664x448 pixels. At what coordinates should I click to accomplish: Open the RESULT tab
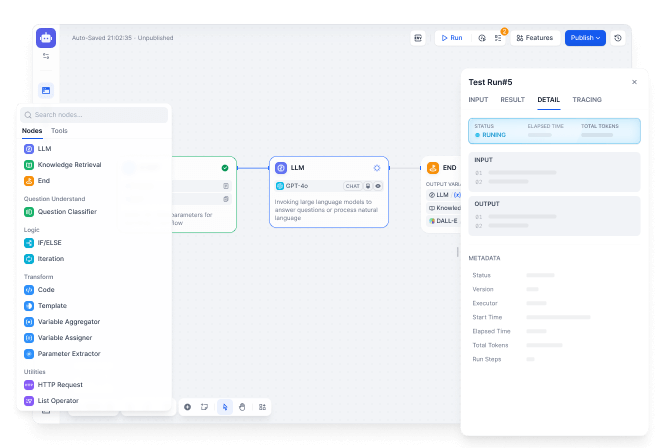point(512,100)
